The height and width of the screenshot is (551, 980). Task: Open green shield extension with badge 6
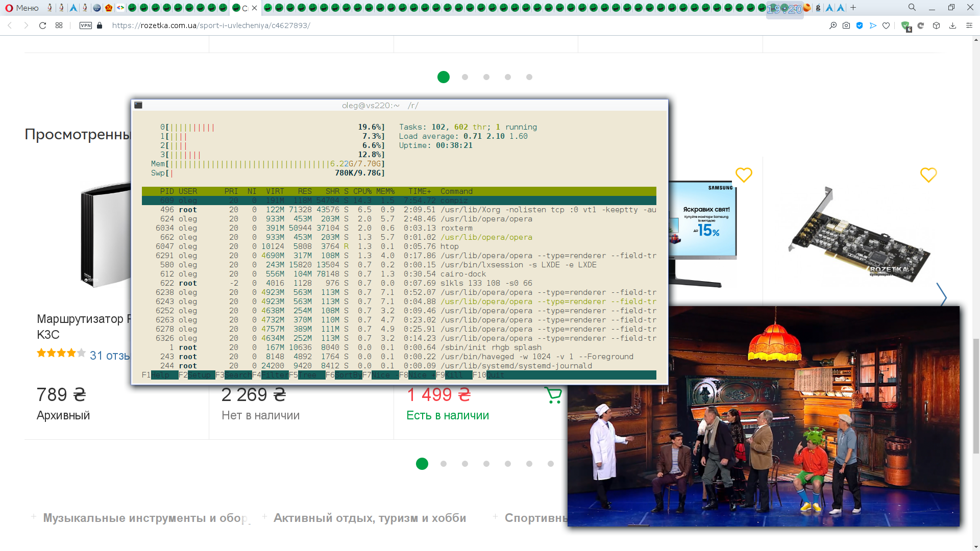click(x=906, y=26)
